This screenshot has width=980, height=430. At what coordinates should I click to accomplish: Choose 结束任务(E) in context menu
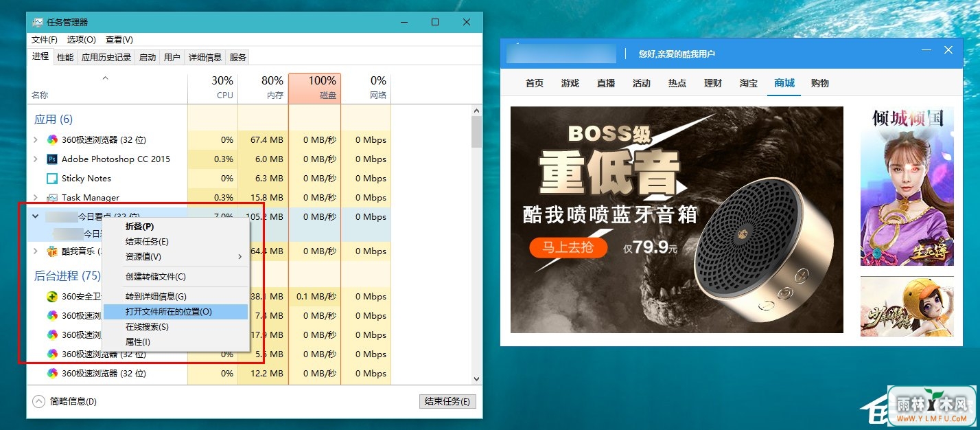pos(176,241)
